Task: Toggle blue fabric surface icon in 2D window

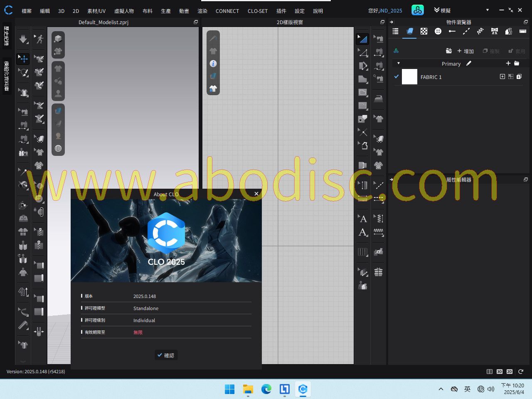Action: coord(213,76)
